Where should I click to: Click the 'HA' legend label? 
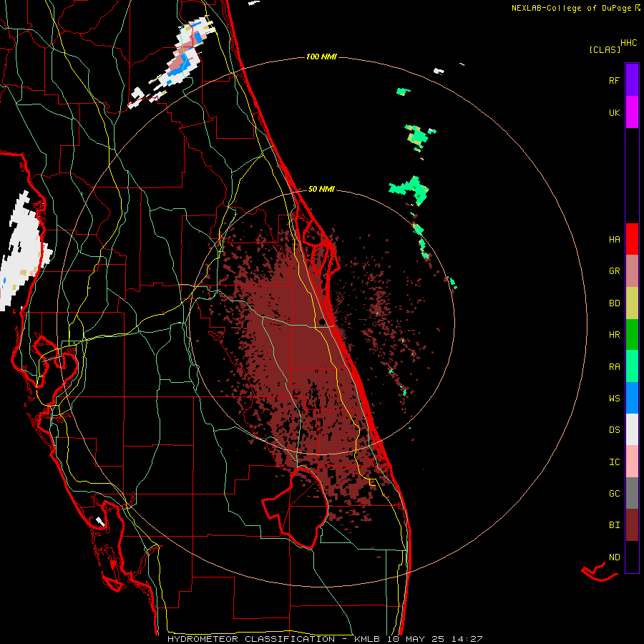point(614,240)
